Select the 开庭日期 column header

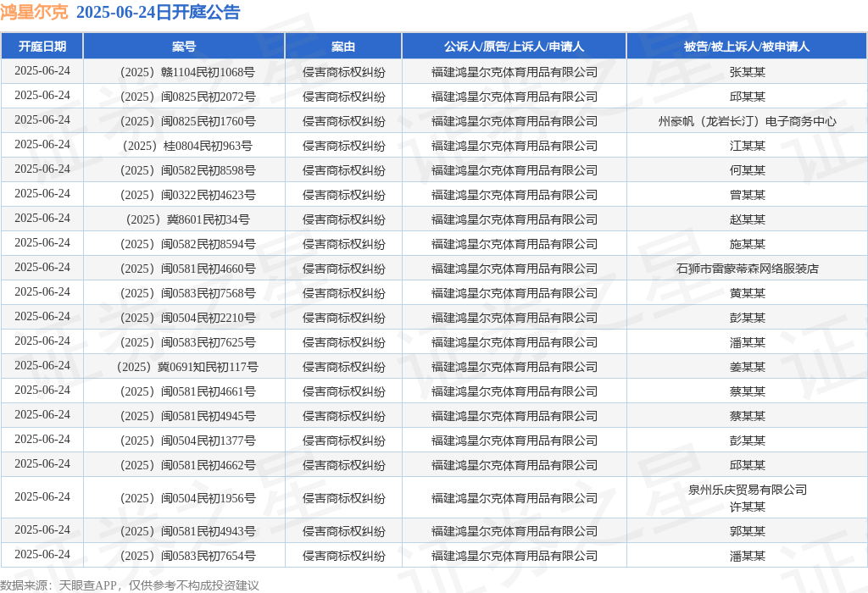coord(42,47)
